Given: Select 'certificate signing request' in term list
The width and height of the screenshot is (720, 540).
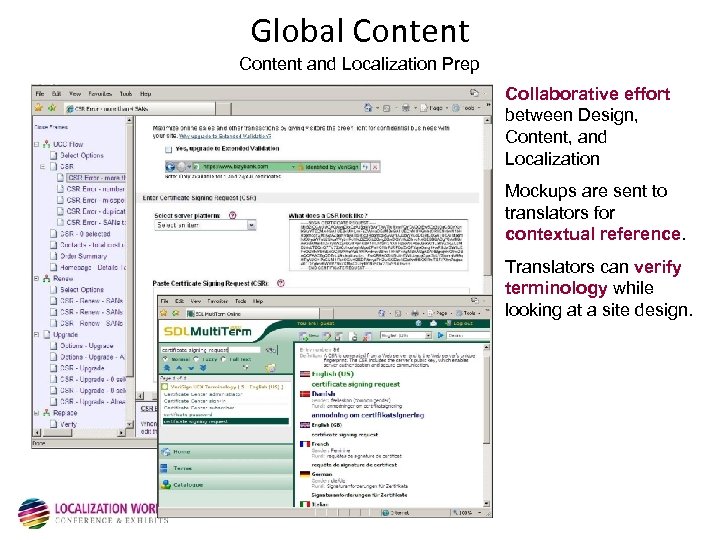Looking at the screenshot, I should click(x=225, y=421).
